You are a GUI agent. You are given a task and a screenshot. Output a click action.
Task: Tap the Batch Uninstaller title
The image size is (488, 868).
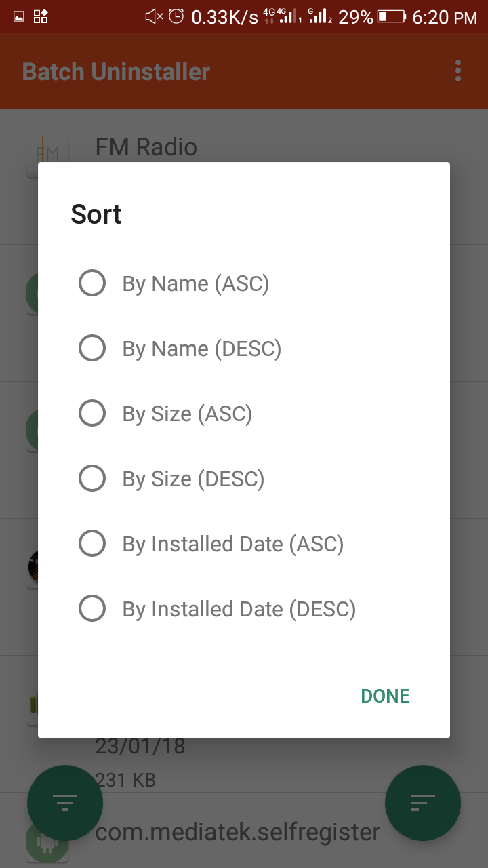(x=116, y=71)
